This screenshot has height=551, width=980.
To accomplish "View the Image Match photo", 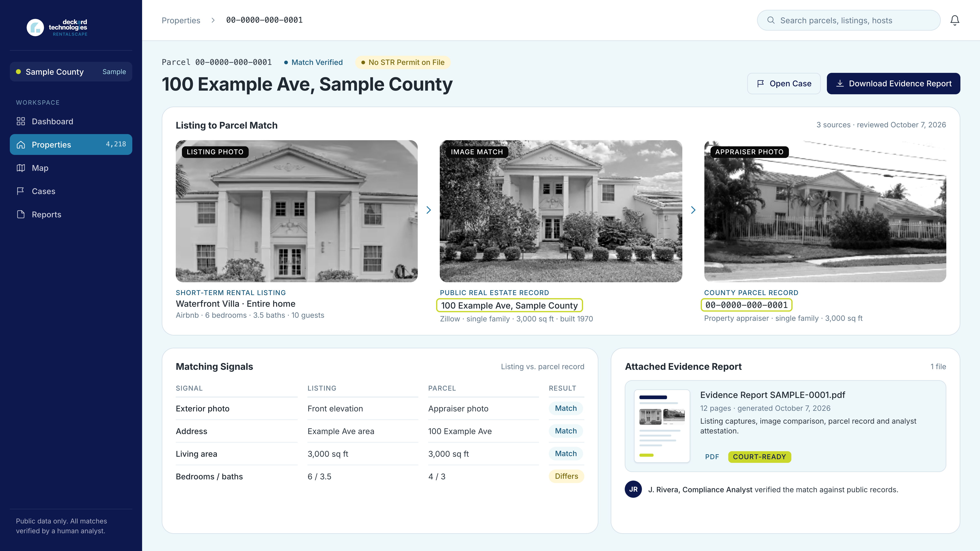I will click(x=561, y=211).
